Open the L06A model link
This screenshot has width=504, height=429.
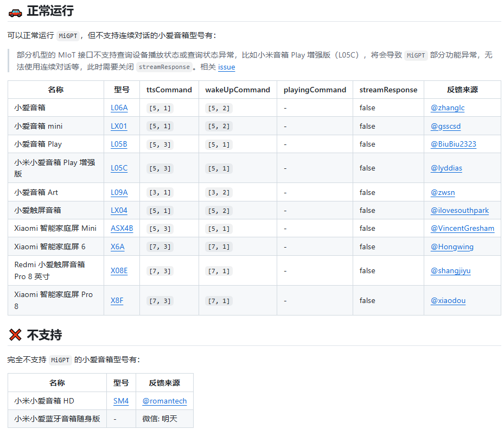119,108
